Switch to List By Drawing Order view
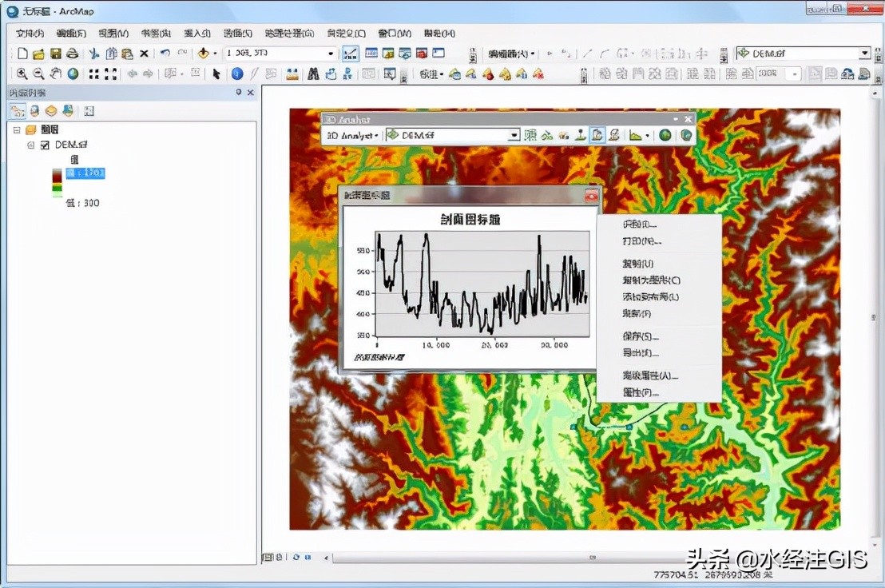Screen dimensions: 885x588 18,111
